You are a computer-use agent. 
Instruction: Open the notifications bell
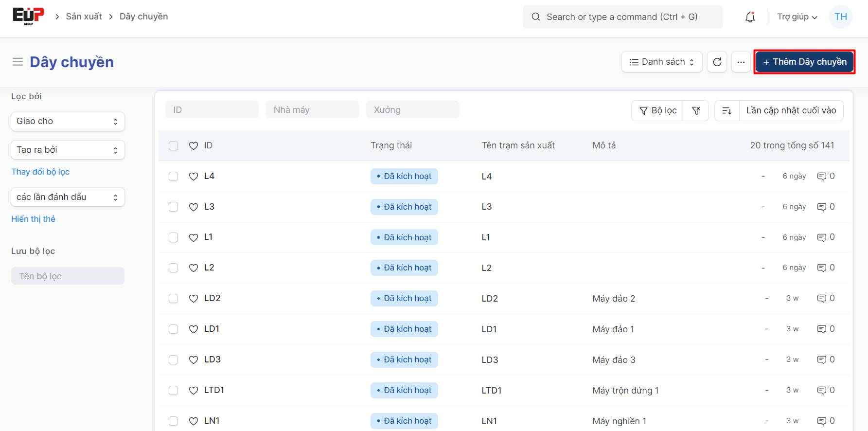pyautogui.click(x=750, y=17)
